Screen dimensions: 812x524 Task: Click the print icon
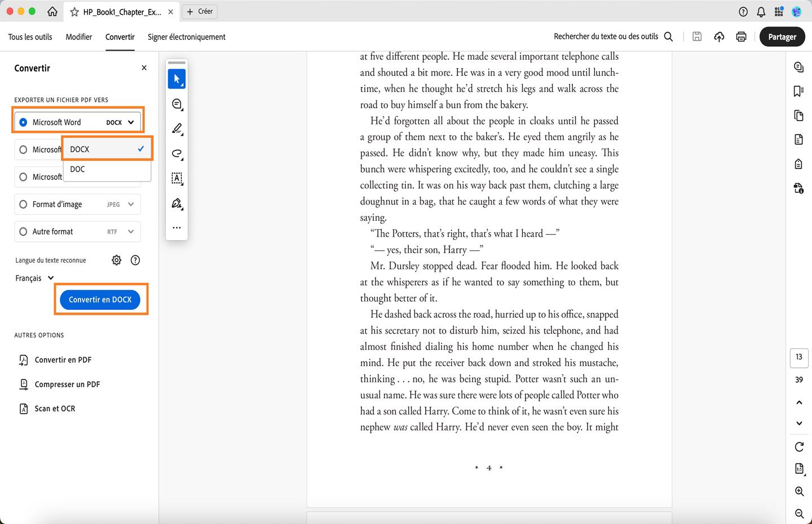coord(741,36)
